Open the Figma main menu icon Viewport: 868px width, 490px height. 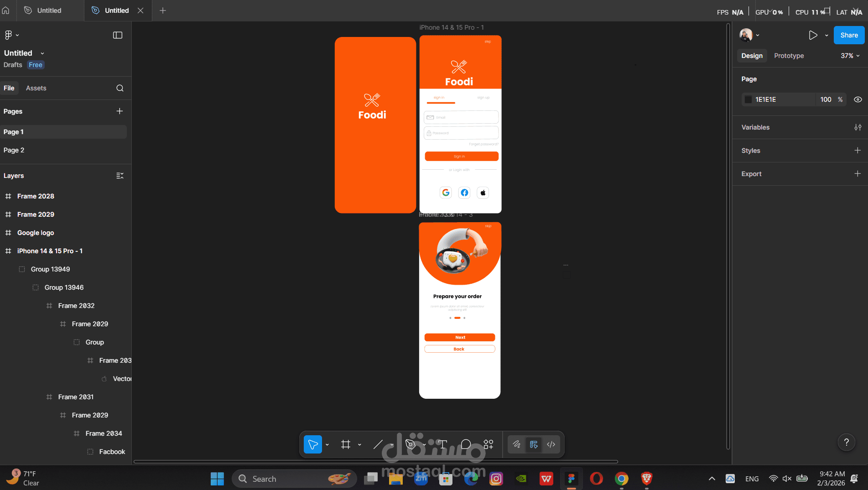[x=8, y=35]
